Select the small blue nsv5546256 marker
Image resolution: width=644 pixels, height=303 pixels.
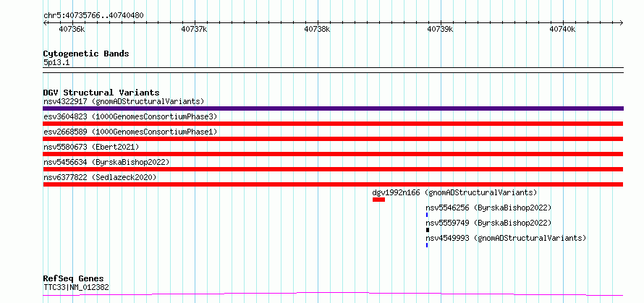click(427, 215)
